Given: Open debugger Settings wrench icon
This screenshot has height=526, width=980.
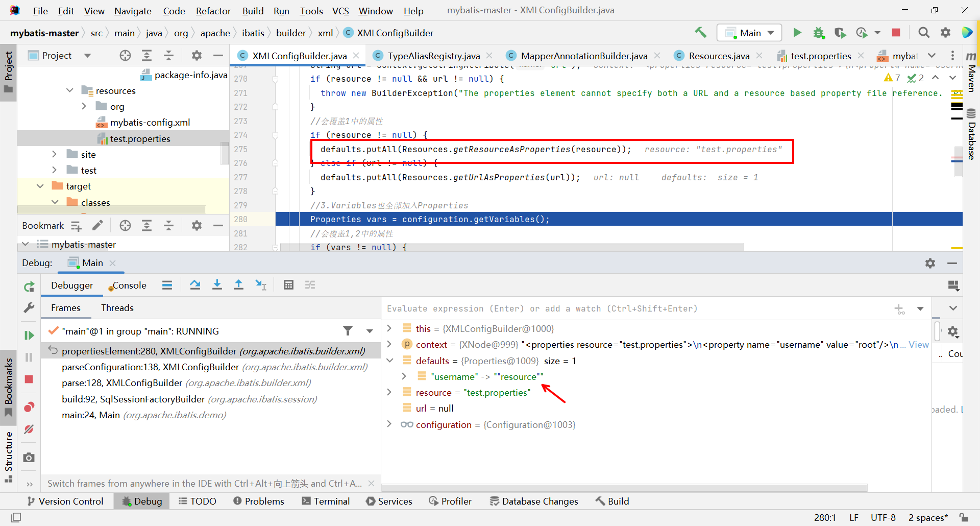Looking at the screenshot, I should click(x=29, y=308).
